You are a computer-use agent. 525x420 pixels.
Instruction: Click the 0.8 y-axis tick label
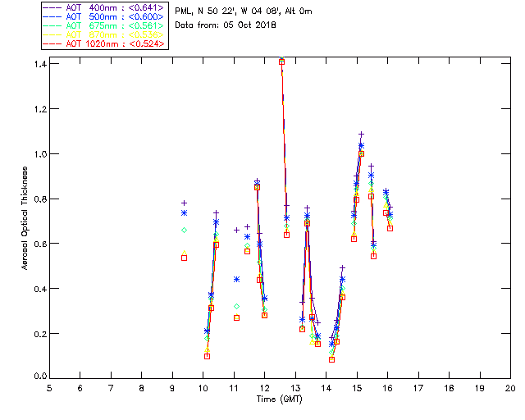pos(40,199)
